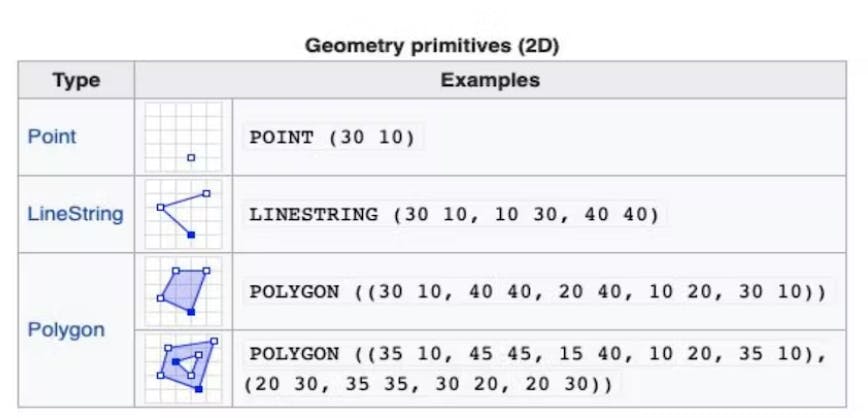
Task: Click the triangular hole inside the lower polygon diagram
Action: pyautogui.click(x=186, y=361)
